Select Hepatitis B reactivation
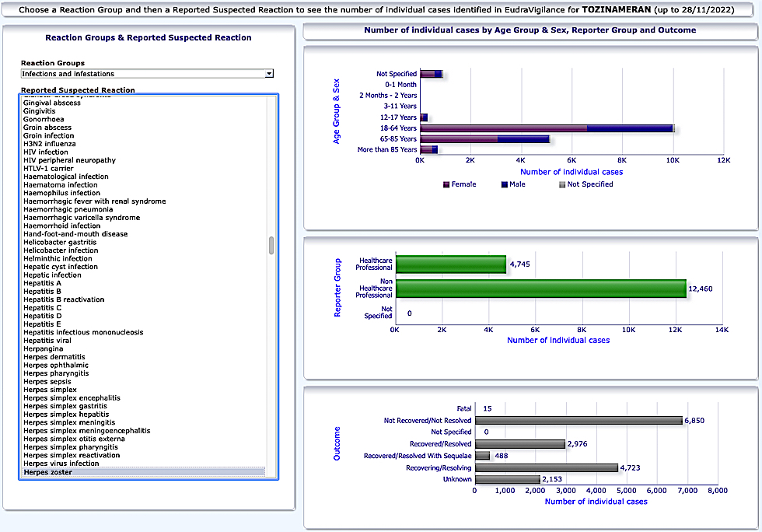The width and height of the screenshot is (762, 532). (64, 299)
